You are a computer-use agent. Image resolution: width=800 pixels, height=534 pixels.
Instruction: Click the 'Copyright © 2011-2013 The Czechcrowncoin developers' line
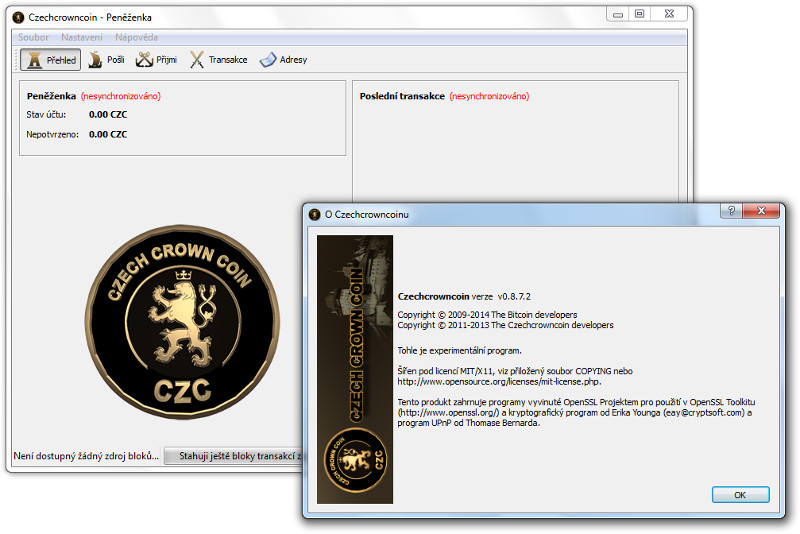pyautogui.click(x=506, y=325)
